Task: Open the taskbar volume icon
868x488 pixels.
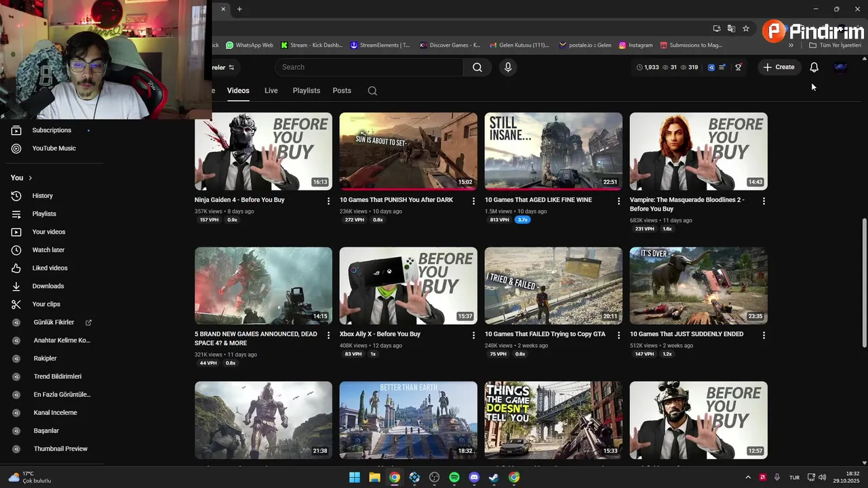Action: pyautogui.click(x=822, y=477)
